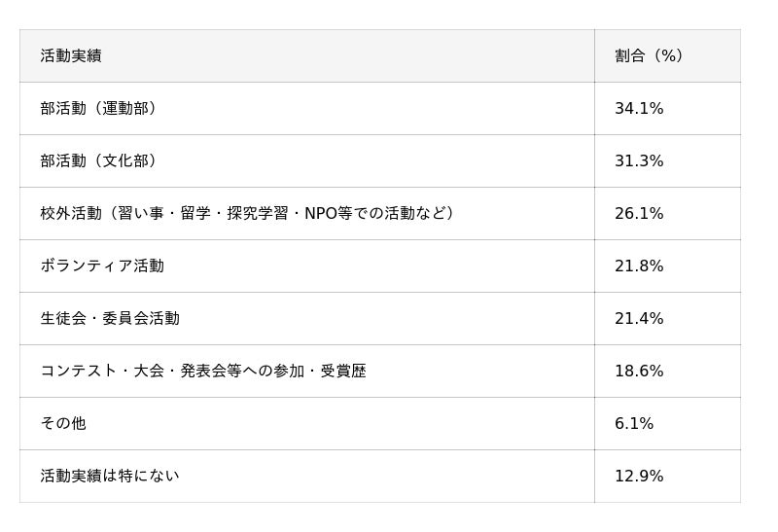
Task: Select the 校外活動 row label text
Action: [x=71, y=214]
